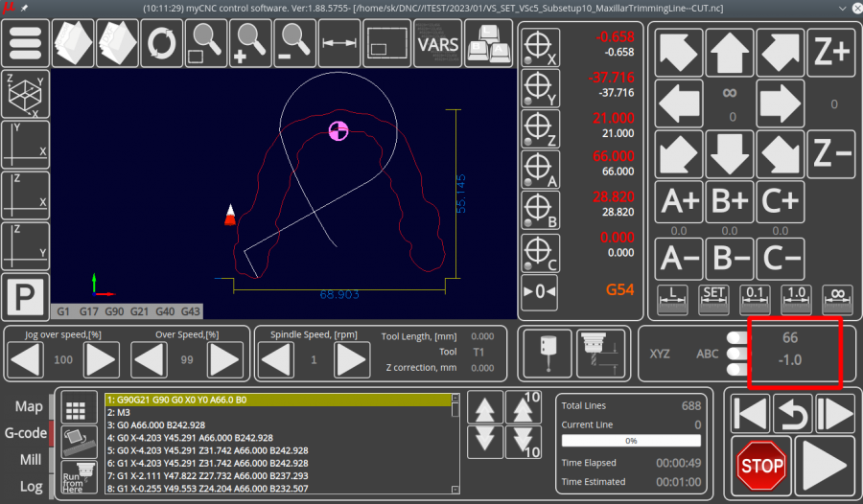Open the main hamburger menu
863x504 pixels.
click(x=26, y=42)
